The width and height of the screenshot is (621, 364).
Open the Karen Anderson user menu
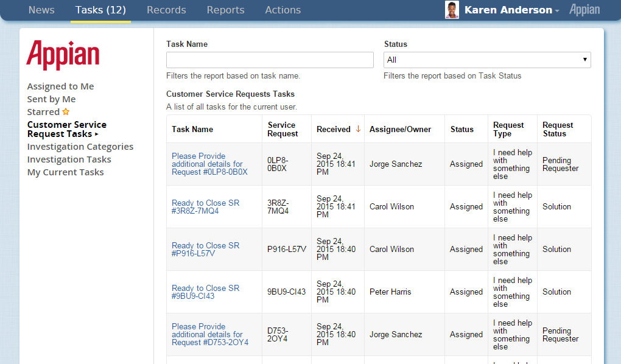click(x=511, y=10)
